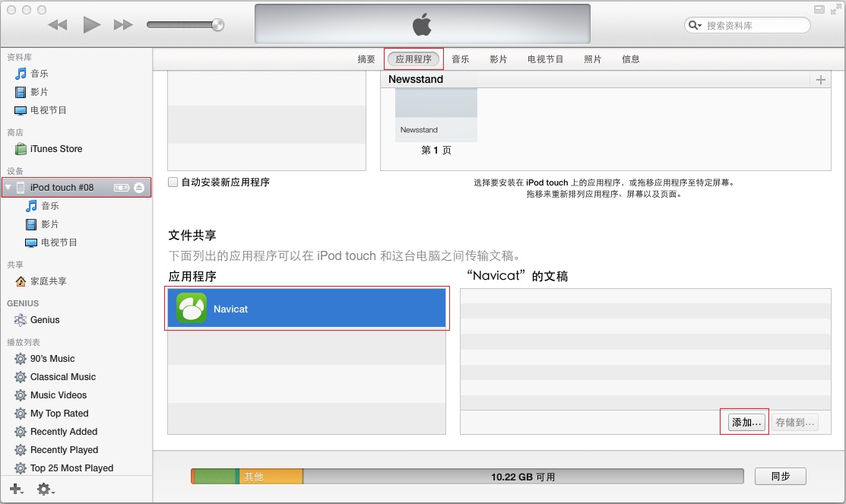Open Classical Music smart playlist
Viewport: 846px width, 504px height.
55,376
